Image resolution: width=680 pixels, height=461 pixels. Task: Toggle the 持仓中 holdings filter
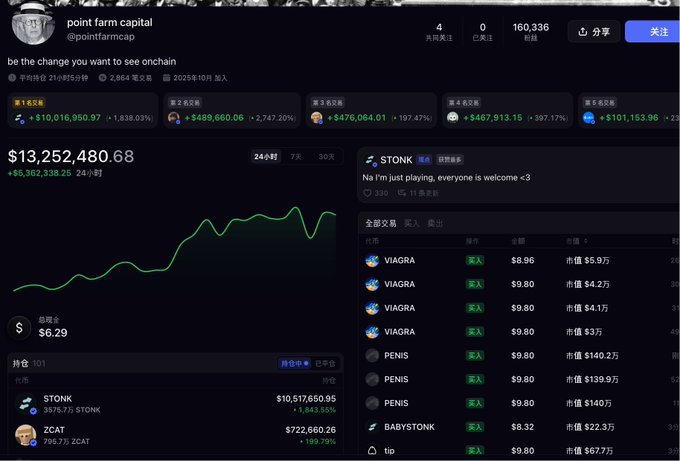[294, 363]
